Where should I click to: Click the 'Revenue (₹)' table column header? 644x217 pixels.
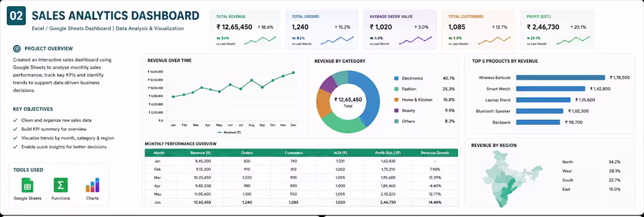tap(201, 153)
